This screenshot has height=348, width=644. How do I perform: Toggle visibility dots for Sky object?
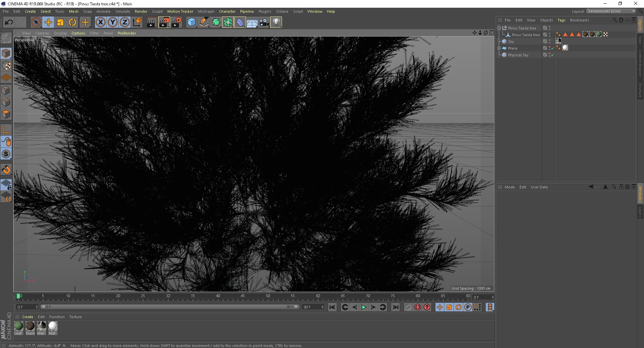(x=549, y=42)
